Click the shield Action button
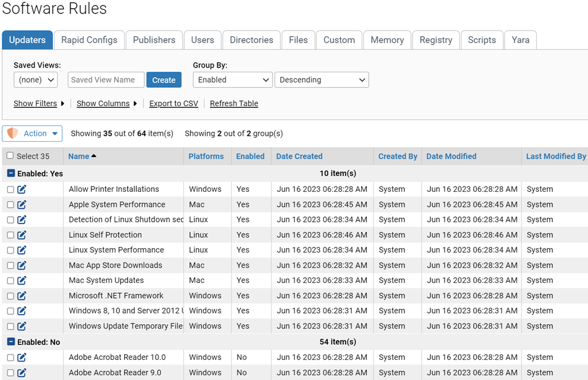The image size is (588, 380). (x=32, y=134)
